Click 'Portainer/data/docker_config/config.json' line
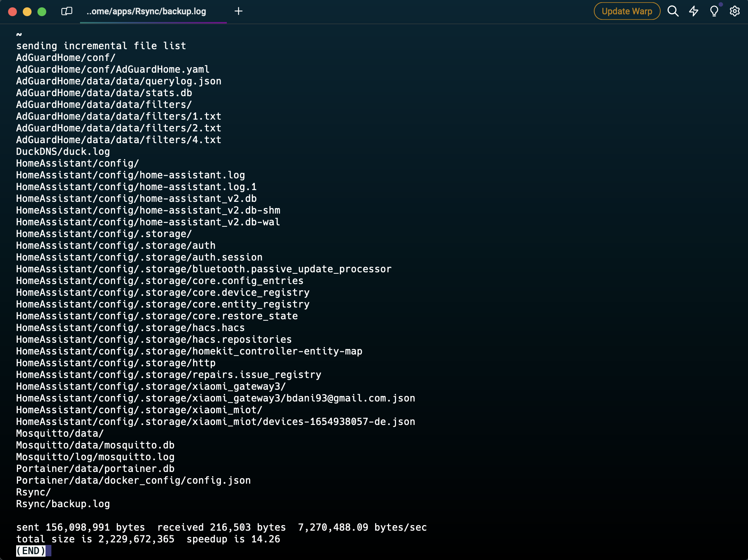The height and width of the screenshot is (560, 748). point(133,480)
